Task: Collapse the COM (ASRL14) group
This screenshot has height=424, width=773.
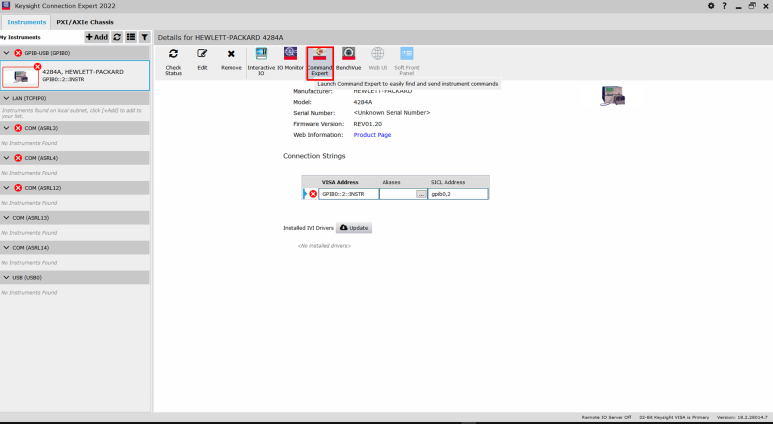Action: [x=6, y=248]
